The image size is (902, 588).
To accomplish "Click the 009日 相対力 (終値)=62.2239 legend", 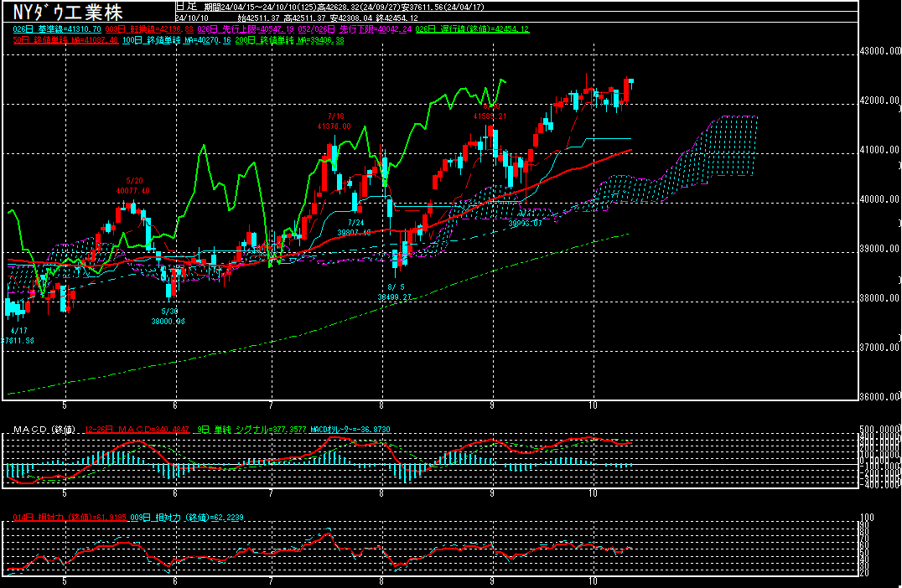I will click(186, 518).
